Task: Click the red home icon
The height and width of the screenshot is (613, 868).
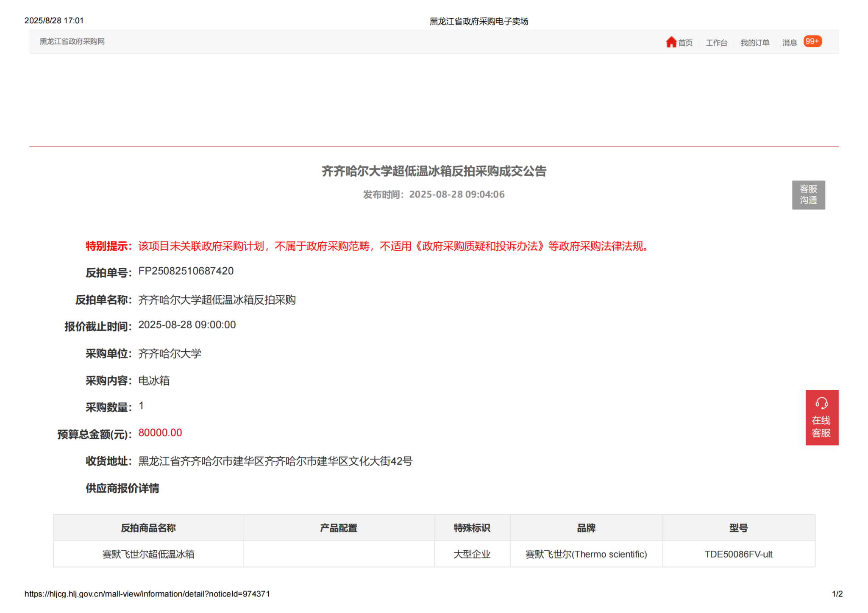Action: (670, 42)
